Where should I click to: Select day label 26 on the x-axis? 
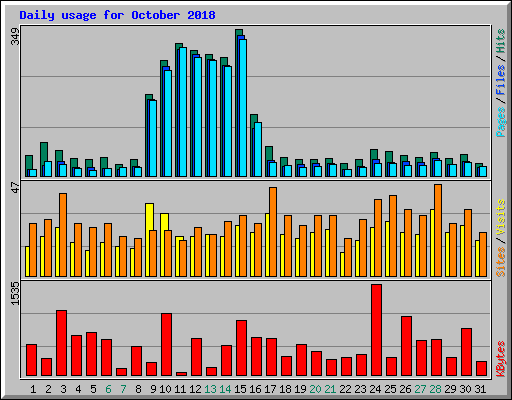[x=405, y=389]
